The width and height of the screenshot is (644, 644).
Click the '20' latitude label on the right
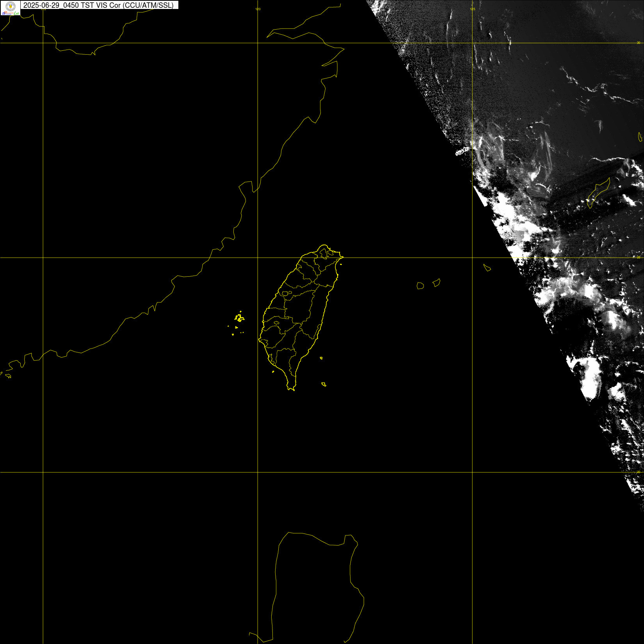[639, 472]
